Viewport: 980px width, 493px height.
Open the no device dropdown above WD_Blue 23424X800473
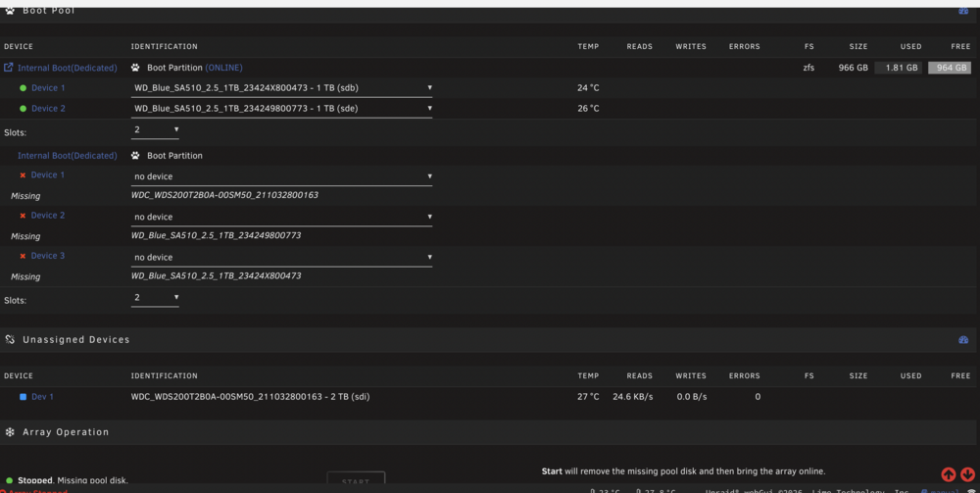coord(281,258)
